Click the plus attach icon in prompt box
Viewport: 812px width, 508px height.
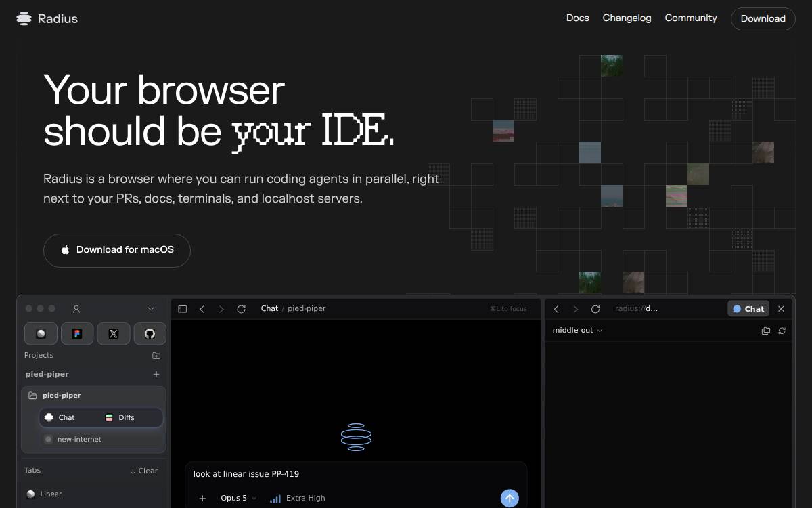click(202, 499)
